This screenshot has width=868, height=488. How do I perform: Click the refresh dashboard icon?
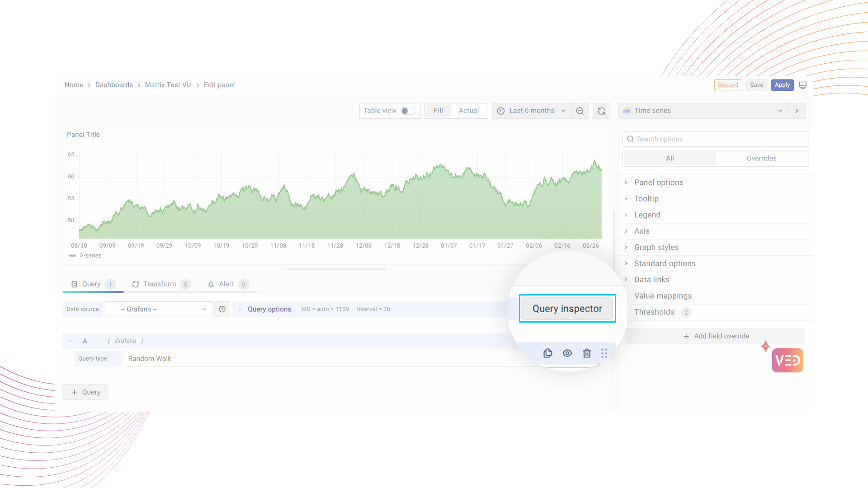coord(601,111)
